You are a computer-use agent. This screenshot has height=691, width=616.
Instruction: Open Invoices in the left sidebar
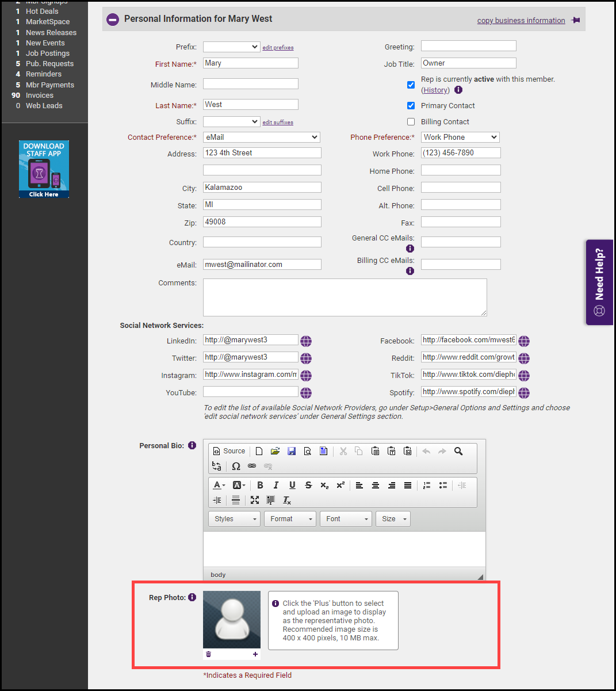point(39,96)
